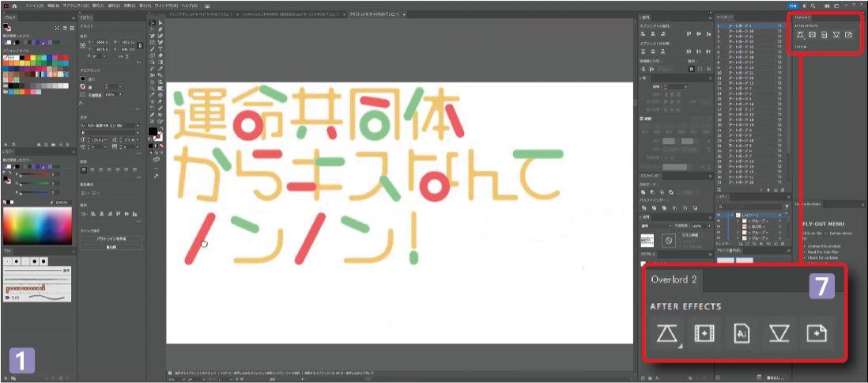Click the マスク作成 button in Transparency panel
868x383 pixels.
tap(690, 236)
